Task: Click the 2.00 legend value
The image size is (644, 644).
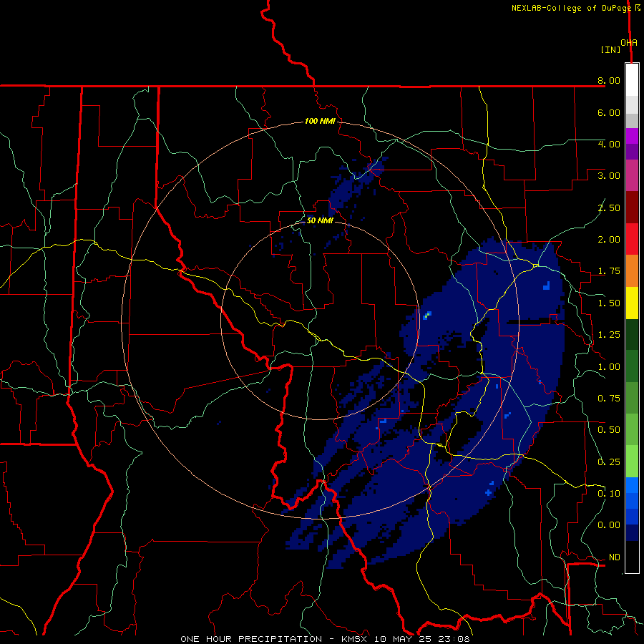Action: pos(609,240)
